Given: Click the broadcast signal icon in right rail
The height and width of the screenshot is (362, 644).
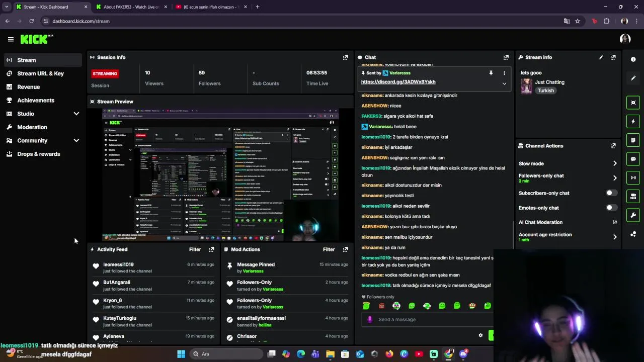Looking at the screenshot, I should point(633,177).
